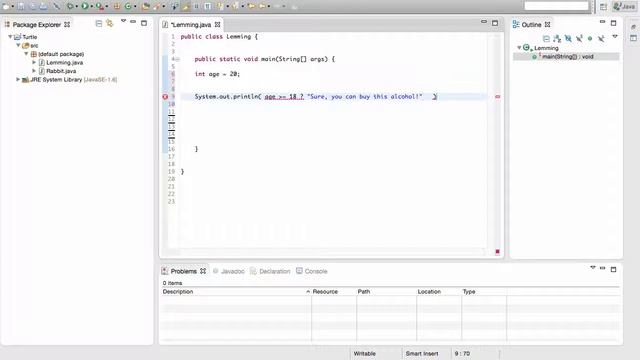The image size is (640, 360).
Task: Select main(String[]) : void in the Outline
Action: (x=566, y=57)
